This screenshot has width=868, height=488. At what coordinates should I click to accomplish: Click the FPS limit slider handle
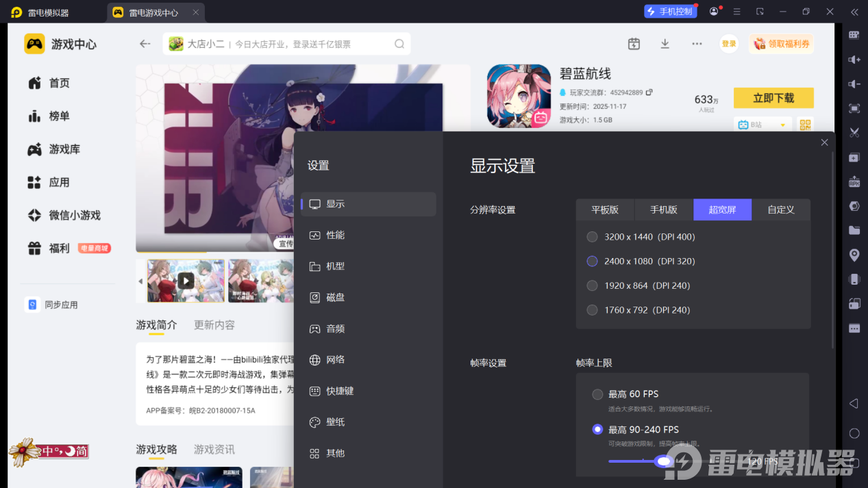click(x=663, y=461)
